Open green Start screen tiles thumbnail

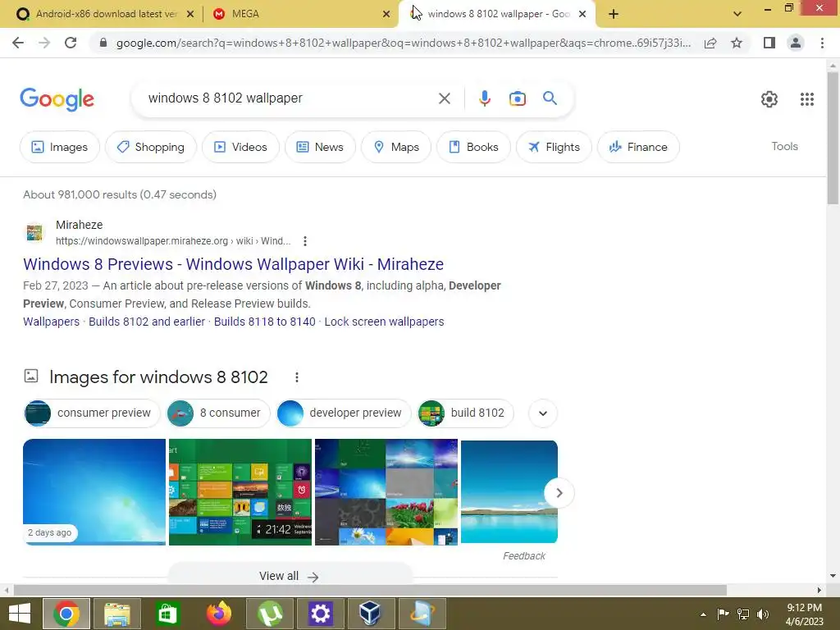(240, 492)
